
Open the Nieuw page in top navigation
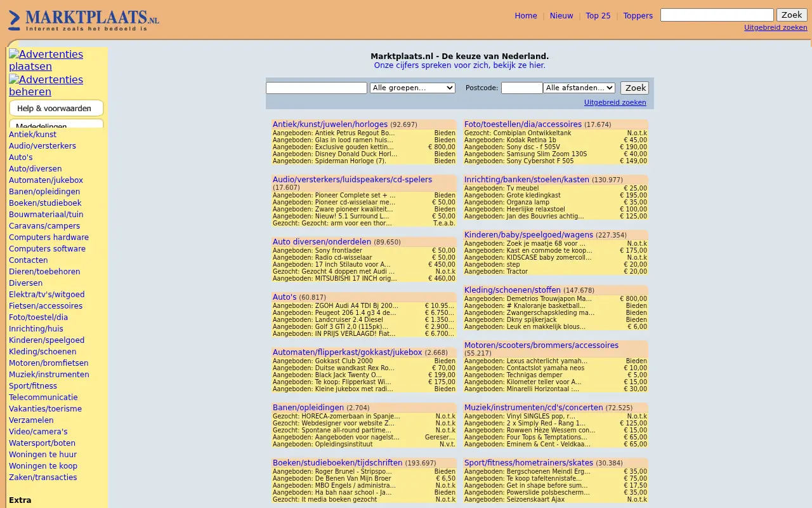pyautogui.click(x=561, y=16)
